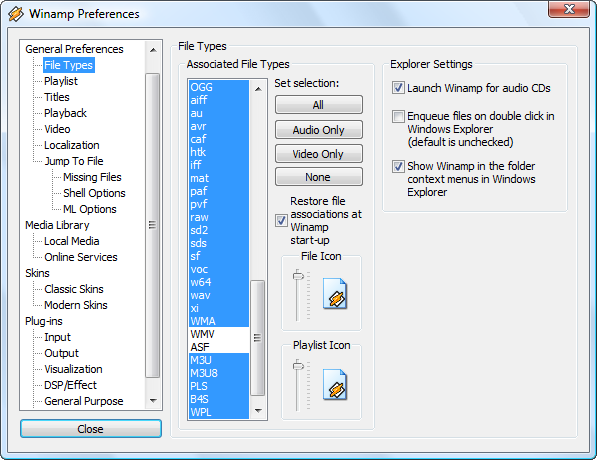
Task: Select WMV in file types list
Action: pos(219,334)
